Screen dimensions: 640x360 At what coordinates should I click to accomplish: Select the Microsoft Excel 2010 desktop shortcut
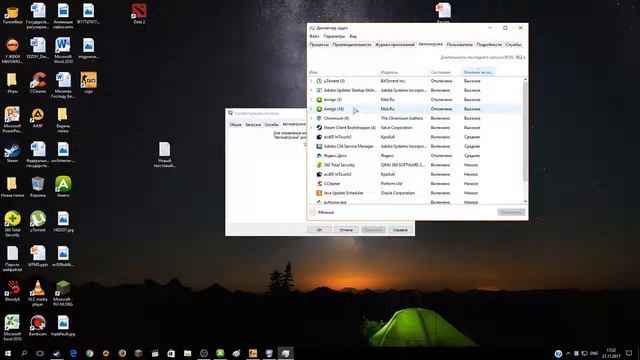12,327
